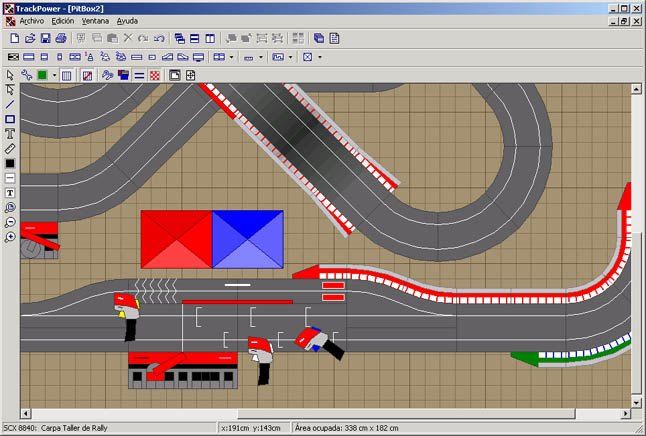646x436 pixels.
Task: Click the status text 'SCX 8840: Carpa Taller de Rally'
Action: (x=55, y=428)
